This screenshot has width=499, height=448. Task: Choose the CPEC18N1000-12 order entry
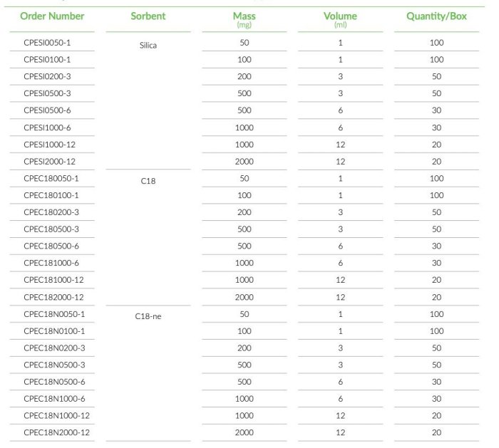[56, 416]
